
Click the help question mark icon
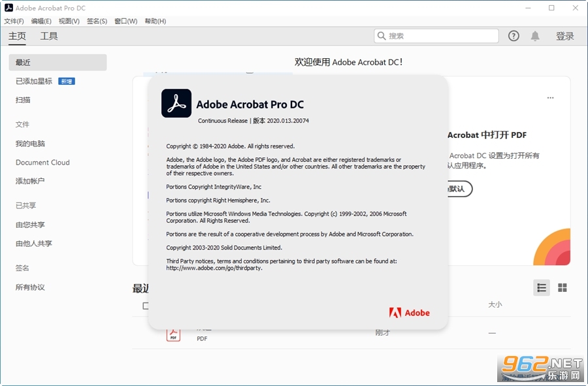pyautogui.click(x=514, y=36)
